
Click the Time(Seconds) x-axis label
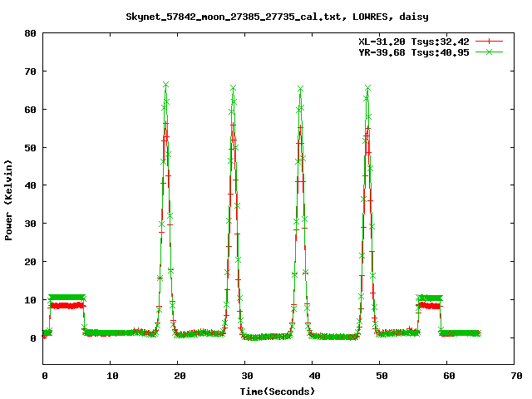click(x=278, y=392)
